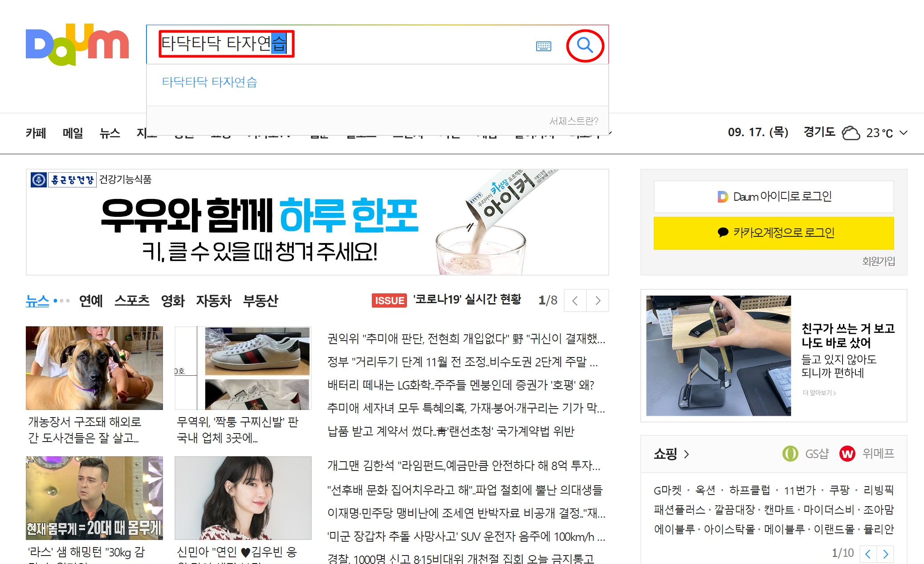
Task: Open headline 납품 받고 계약서 썼다
Action: pos(451,431)
